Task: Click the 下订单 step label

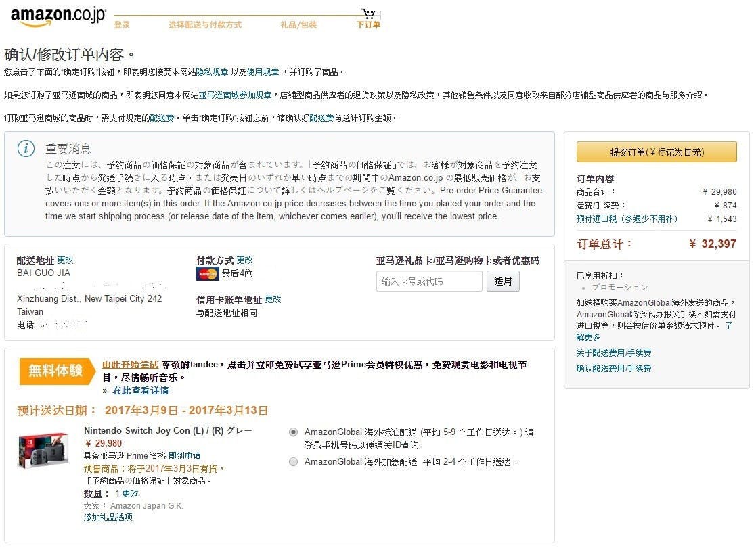Action: (368, 24)
